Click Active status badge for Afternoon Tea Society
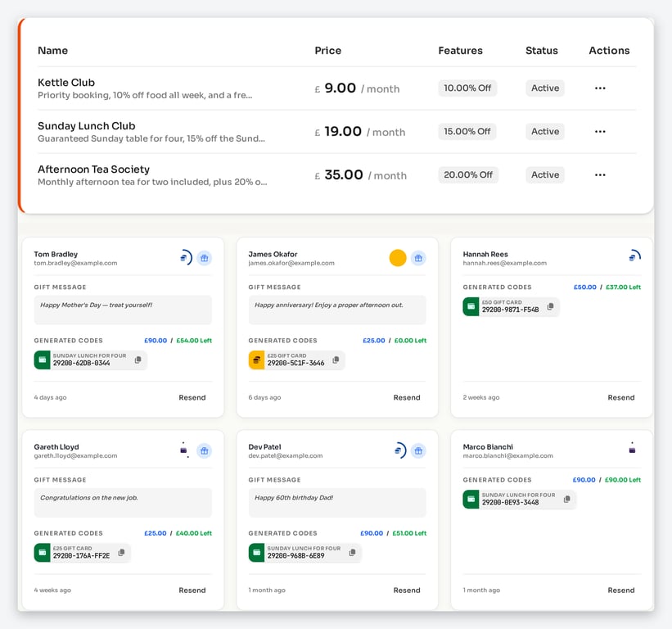This screenshot has height=629, width=672. (545, 175)
